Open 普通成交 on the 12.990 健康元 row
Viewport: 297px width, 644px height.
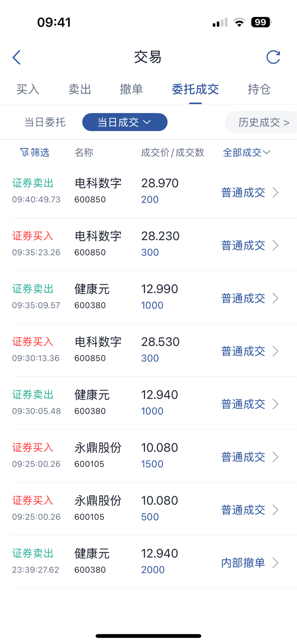point(243,298)
